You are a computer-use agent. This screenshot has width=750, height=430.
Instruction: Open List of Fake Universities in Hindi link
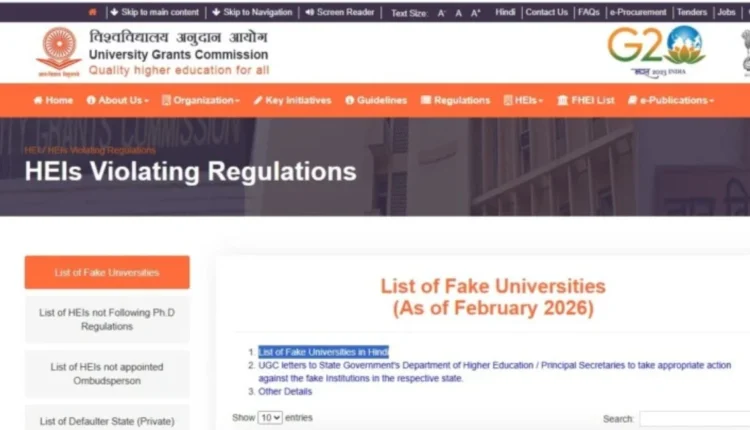[x=323, y=352]
